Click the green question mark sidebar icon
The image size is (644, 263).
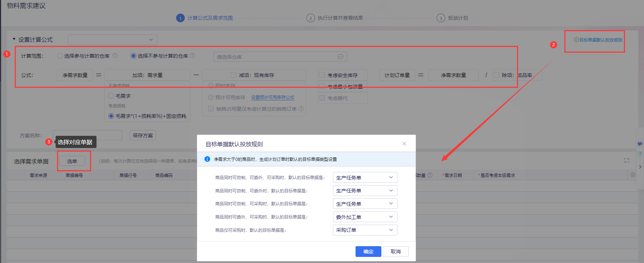[640, 154]
